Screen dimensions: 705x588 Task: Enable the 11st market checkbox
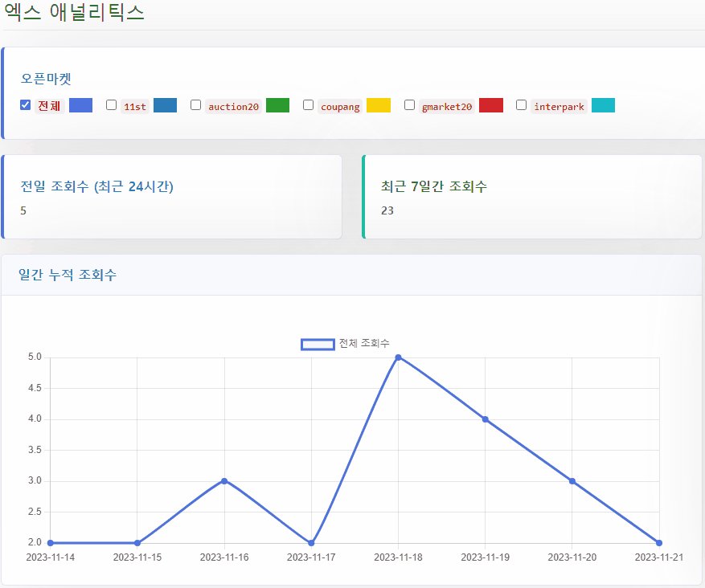pyautogui.click(x=112, y=105)
